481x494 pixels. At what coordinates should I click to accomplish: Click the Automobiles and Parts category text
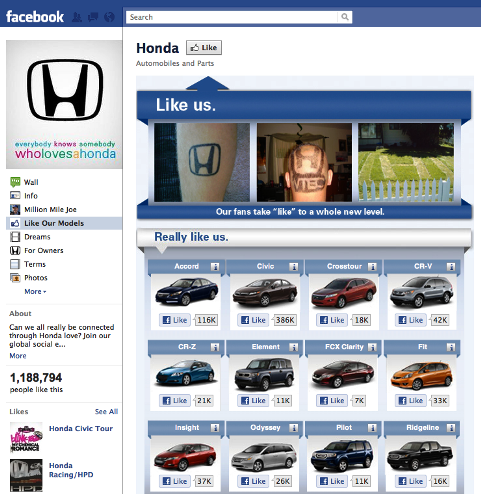(x=175, y=63)
